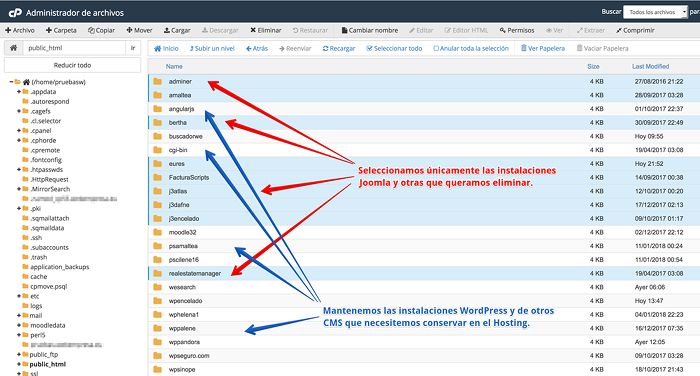The height and width of the screenshot is (376, 700).
Task: Expand the .cpanel tree node
Action: (19, 131)
